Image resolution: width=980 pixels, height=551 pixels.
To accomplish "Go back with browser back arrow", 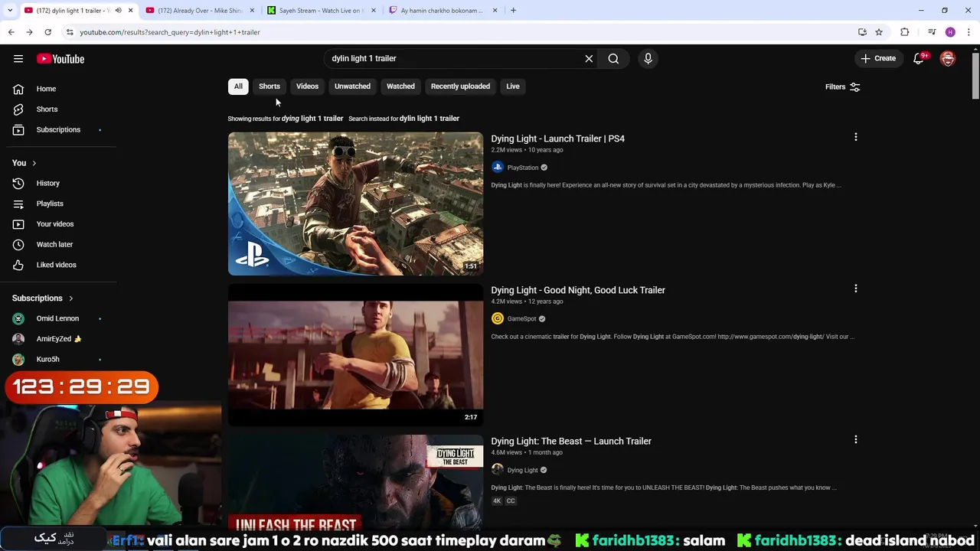I will (x=11, y=32).
